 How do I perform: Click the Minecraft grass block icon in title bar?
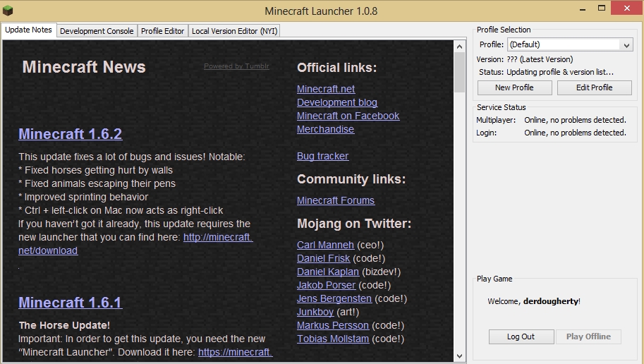(8, 11)
